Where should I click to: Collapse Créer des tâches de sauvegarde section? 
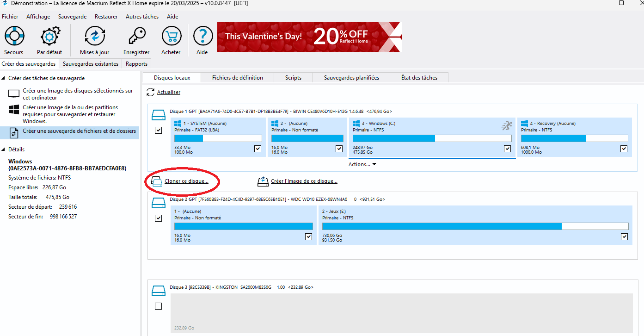point(4,78)
